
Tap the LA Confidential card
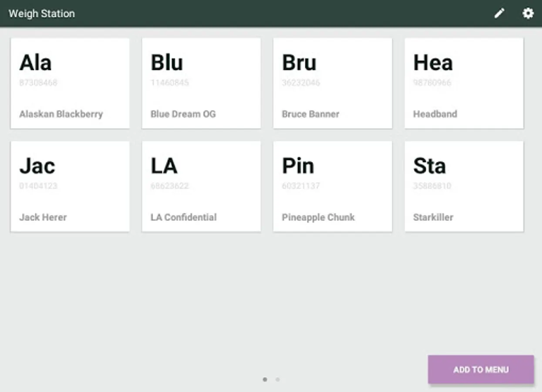pos(201,186)
